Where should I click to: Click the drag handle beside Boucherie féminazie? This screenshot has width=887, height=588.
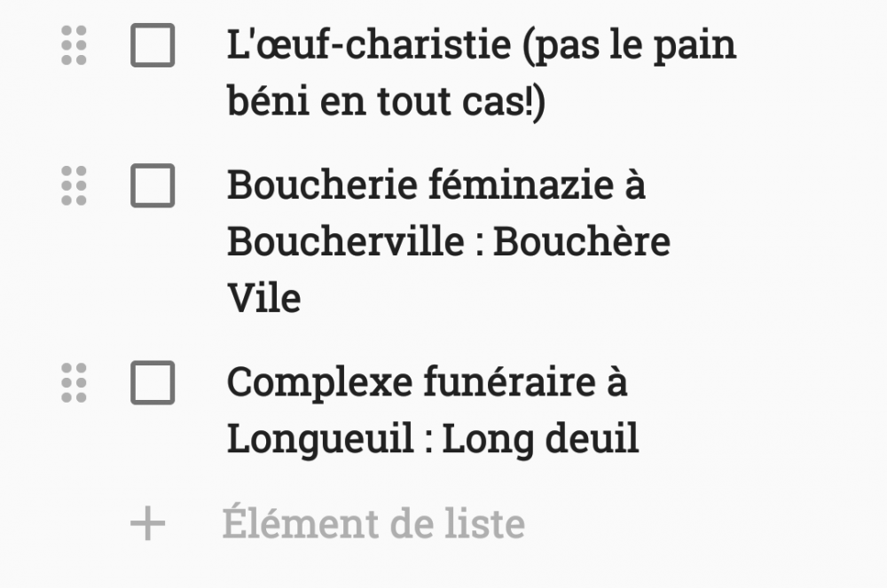pyautogui.click(x=75, y=187)
